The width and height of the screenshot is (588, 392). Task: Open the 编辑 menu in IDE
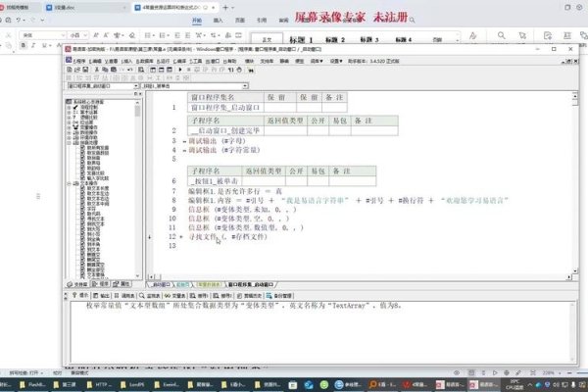(95, 61)
